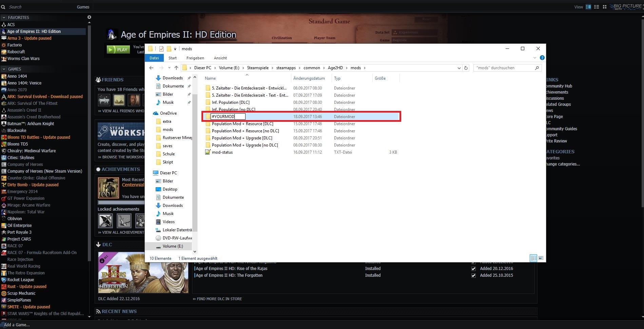The height and width of the screenshot is (329, 644).
Task: Unpin Downloads from quick access
Action: point(189,78)
